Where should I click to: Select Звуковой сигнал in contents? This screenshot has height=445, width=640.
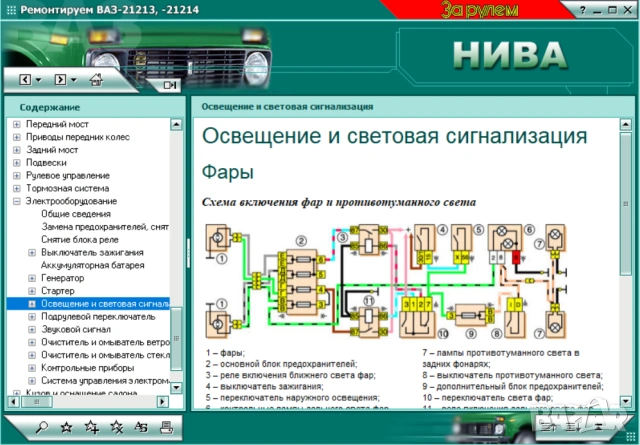coord(76,329)
